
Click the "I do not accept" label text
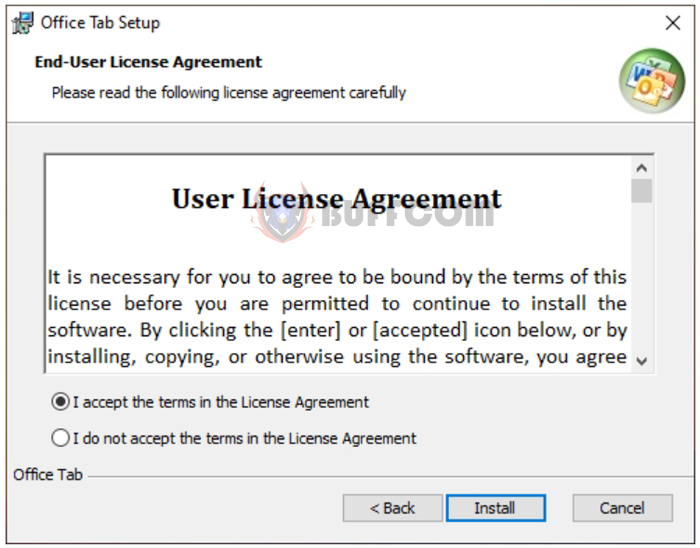[245, 438]
